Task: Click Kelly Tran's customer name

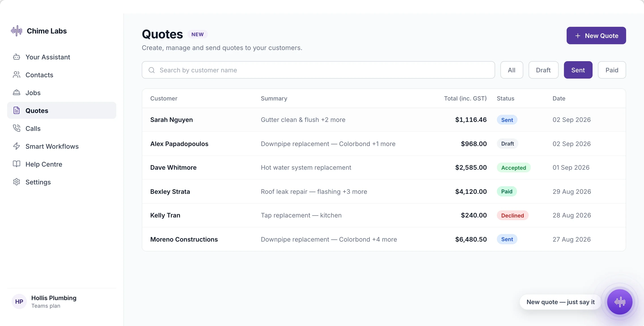Action: 165,215
